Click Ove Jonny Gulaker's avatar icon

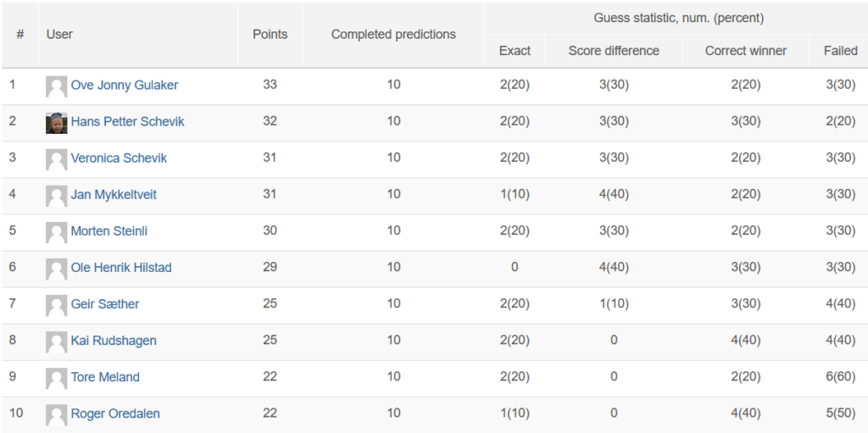click(57, 86)
